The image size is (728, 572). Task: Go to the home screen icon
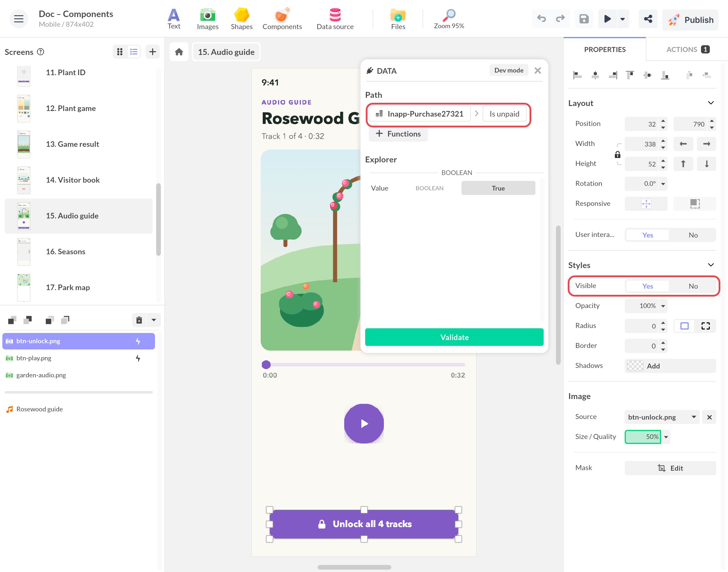179,52
